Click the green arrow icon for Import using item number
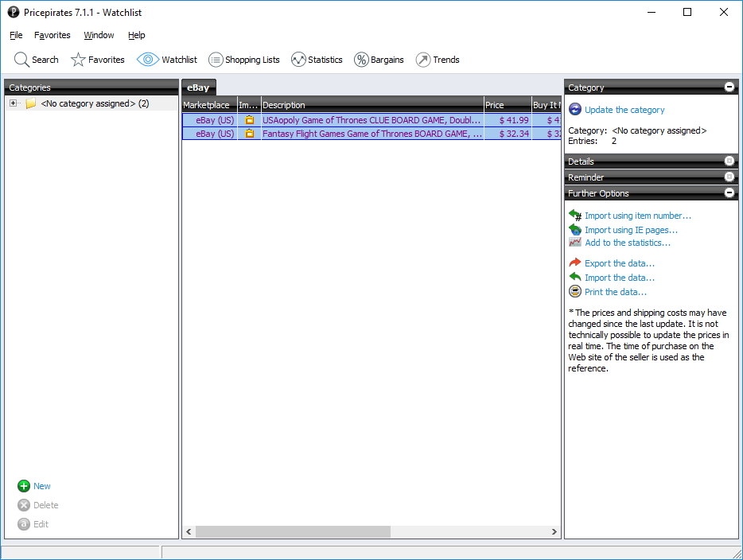743x560 pixels. pos(575,215)
